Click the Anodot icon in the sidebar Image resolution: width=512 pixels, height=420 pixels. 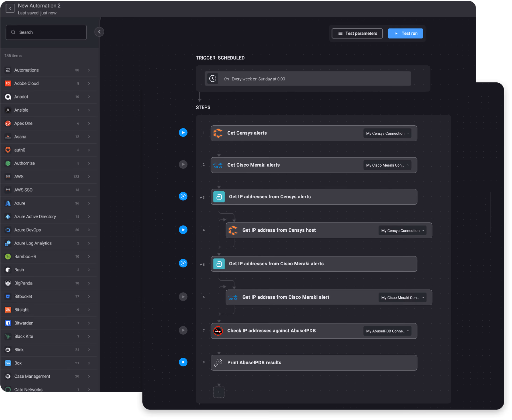click(8, 97)
